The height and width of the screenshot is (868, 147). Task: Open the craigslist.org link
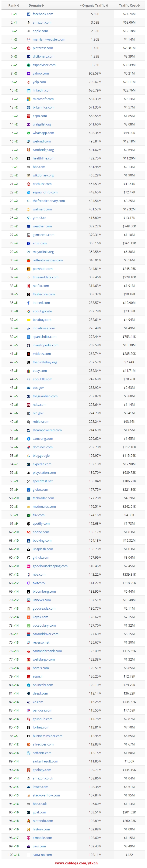pos(42,125)
